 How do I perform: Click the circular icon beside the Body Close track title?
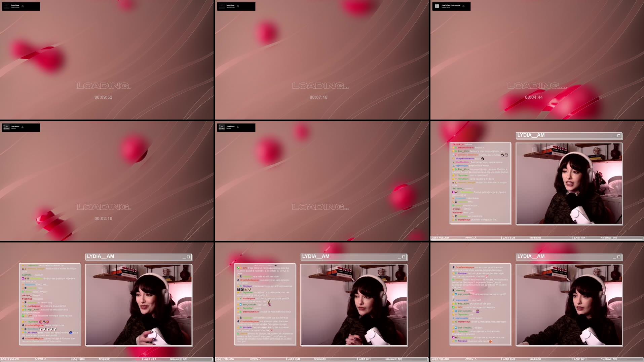(x=23, y=6)
